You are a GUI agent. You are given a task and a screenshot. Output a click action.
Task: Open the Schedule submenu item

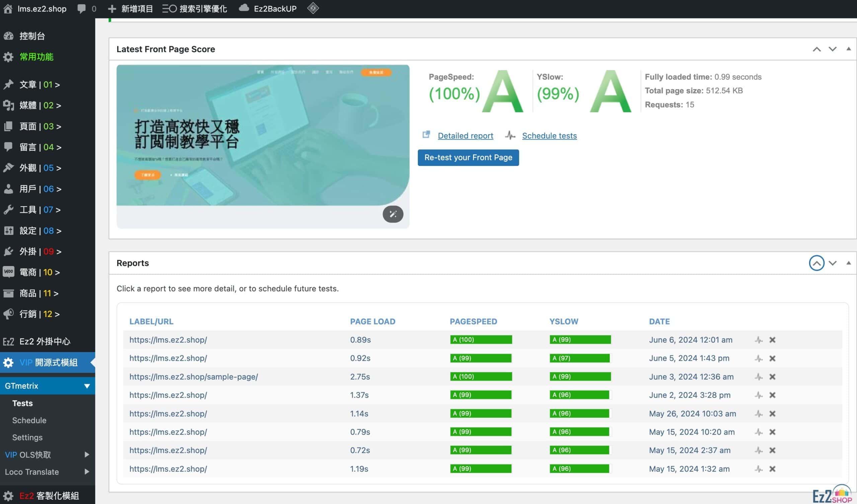pyautogui.click(x=29, y=420)
